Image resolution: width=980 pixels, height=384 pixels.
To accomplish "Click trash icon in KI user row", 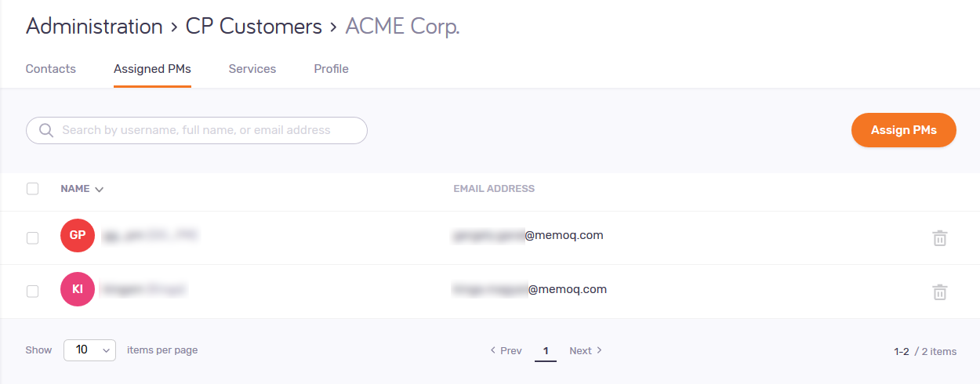I will point(939,292).
